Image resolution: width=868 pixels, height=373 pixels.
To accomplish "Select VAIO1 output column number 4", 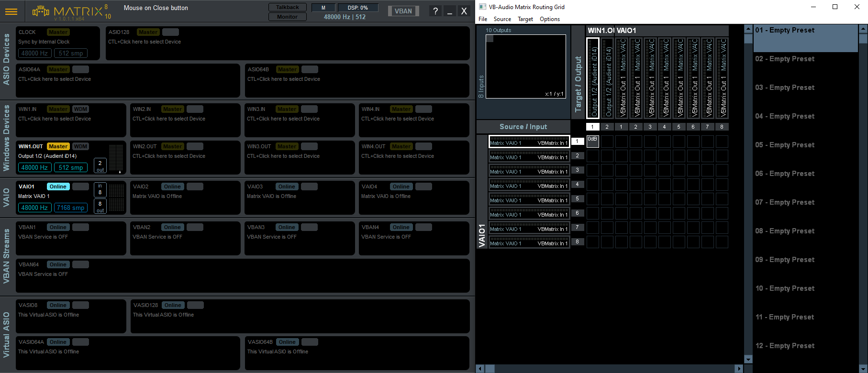I will coord(664,127).
